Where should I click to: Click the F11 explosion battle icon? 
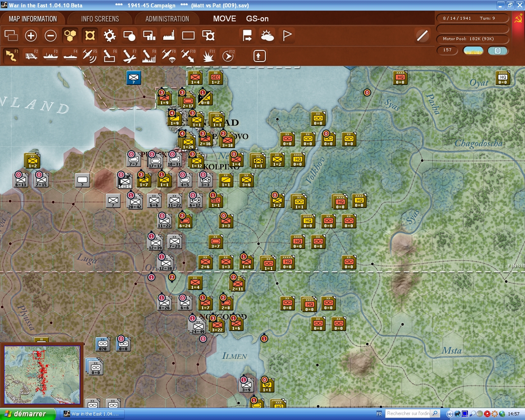tap(208, 56)
